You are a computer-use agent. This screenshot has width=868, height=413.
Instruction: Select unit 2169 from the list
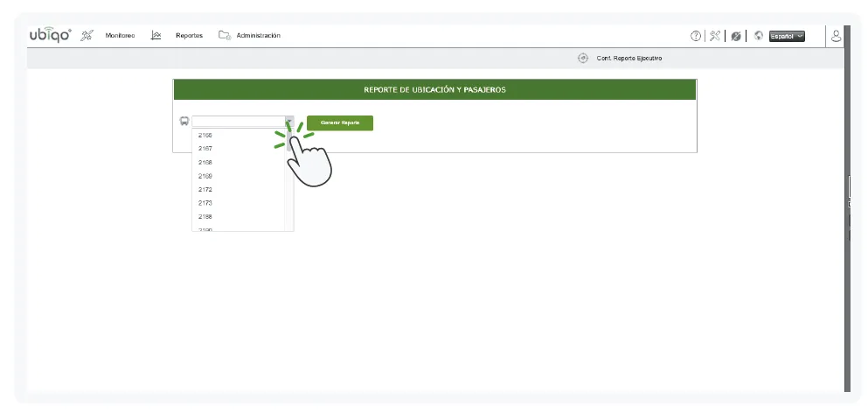pos(238,176)
